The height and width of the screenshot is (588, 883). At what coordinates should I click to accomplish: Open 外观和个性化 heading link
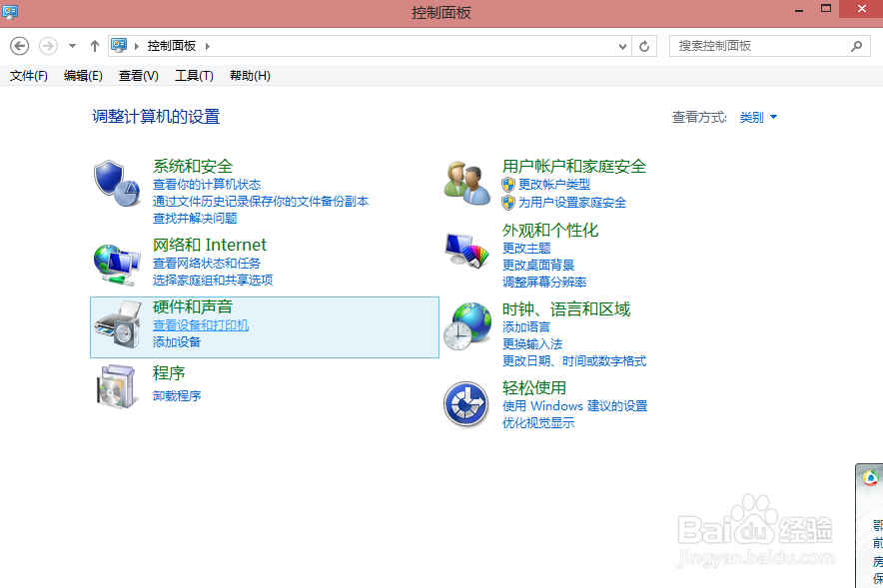point(550,231)
